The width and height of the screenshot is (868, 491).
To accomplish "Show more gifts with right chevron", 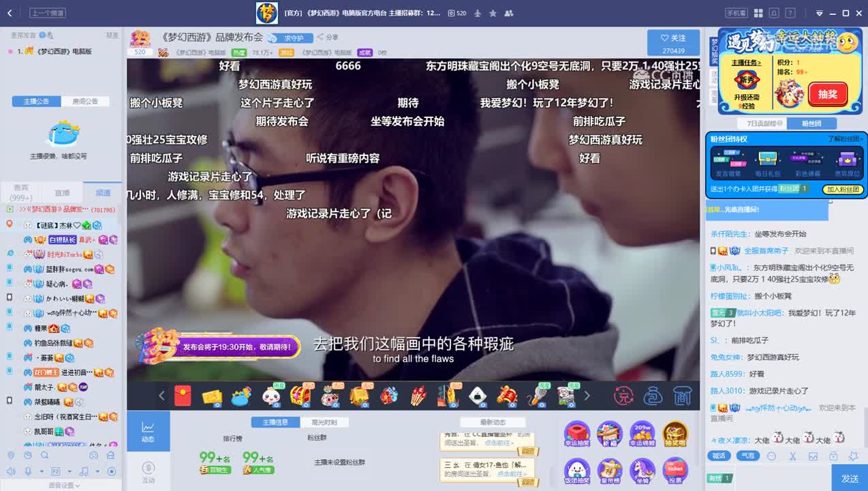I will point(587,396).
